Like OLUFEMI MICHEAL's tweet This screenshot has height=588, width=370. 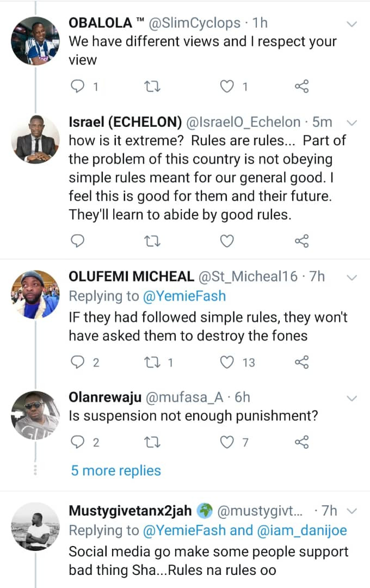pos(229,362)
